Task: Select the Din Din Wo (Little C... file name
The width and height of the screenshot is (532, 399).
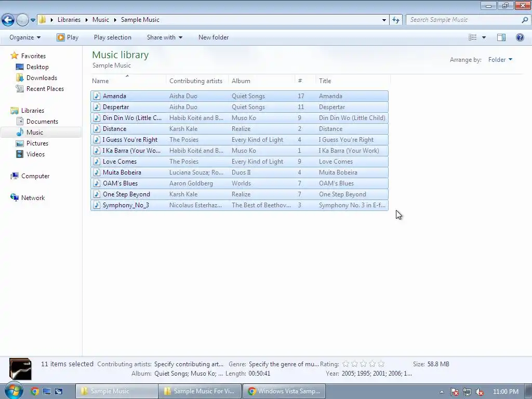Action: pos(132,118)
